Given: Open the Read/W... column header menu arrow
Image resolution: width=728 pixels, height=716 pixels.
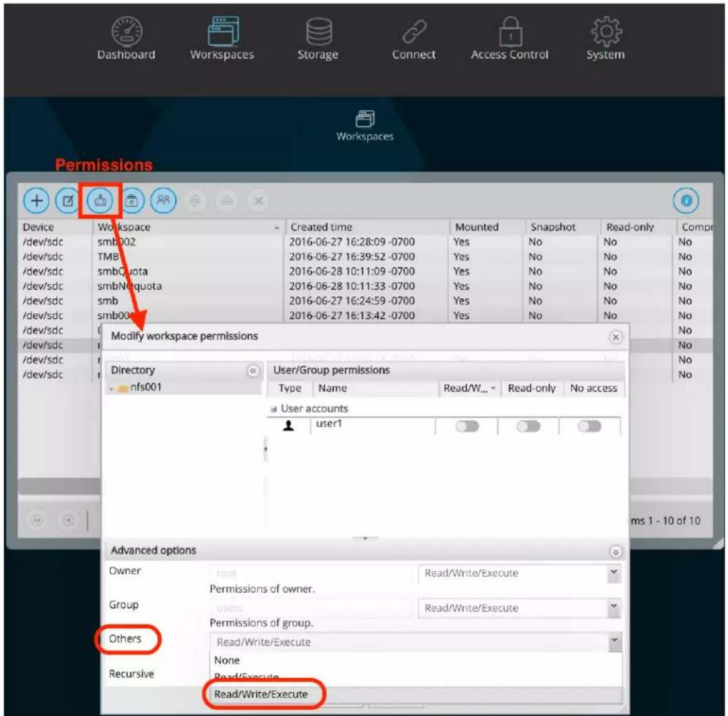Looking at the screenshot, I should (x=493, y=388).
